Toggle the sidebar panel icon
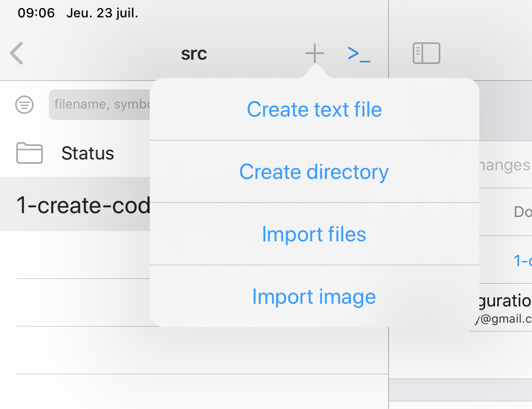Viewport: 532px width, 409px height. 426,53
